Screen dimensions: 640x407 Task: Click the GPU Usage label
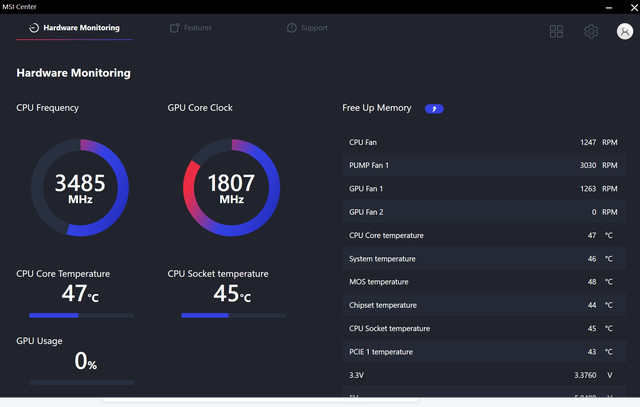pos(39,341)
